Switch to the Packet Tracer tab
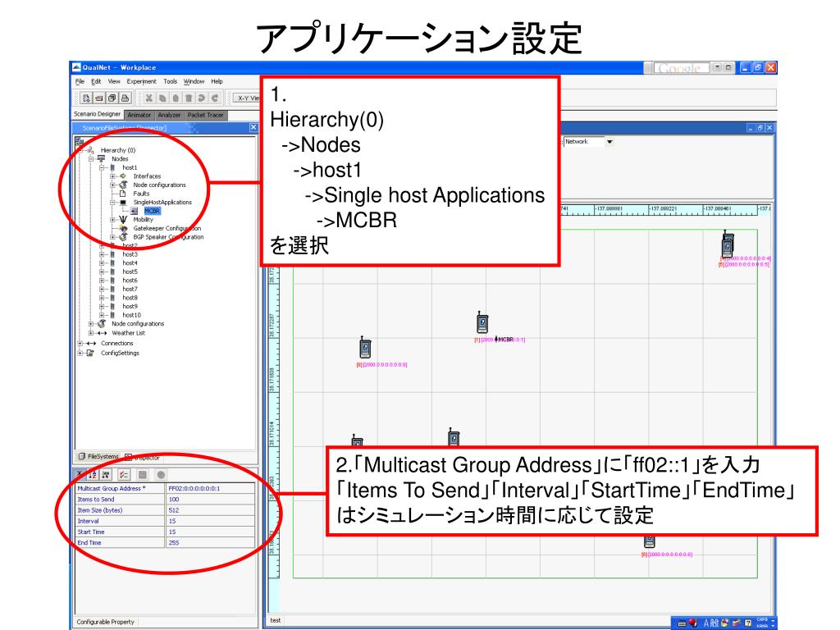 [x=205, y=115]
